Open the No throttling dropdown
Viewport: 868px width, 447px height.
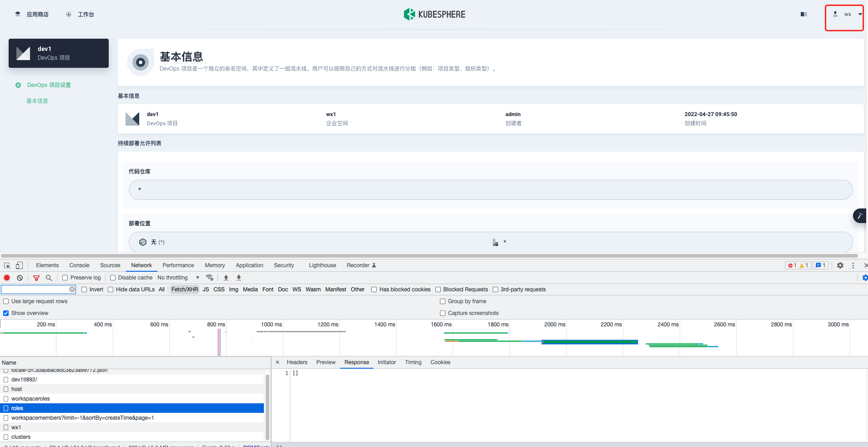click(177, 278)
